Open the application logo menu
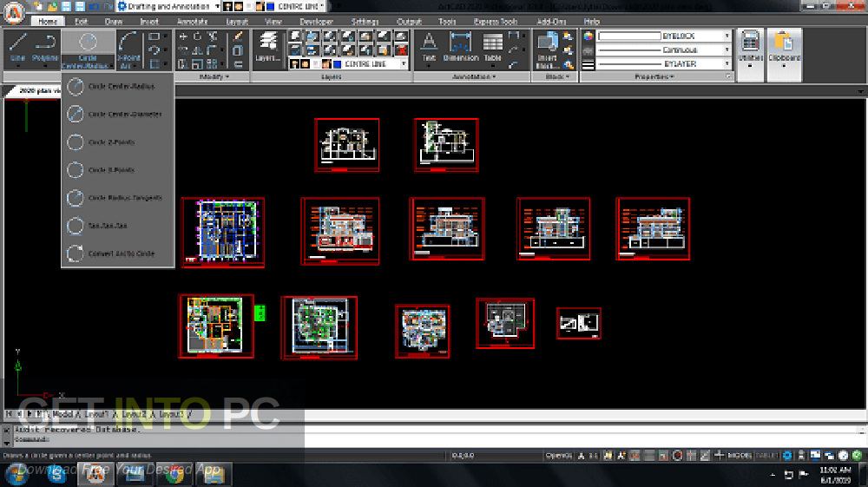Screen dimensions: 868x487 (15, 12)
